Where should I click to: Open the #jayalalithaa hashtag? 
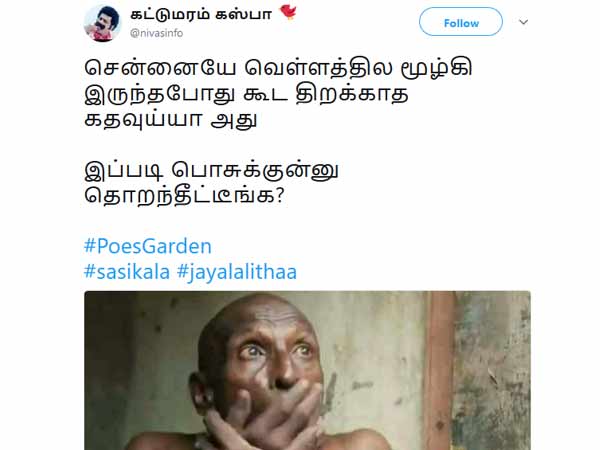237,272
